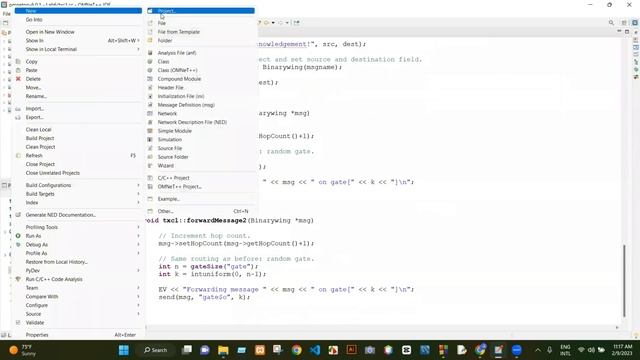
Task: Click the Source Folder icon
Action: click(150, 157)
